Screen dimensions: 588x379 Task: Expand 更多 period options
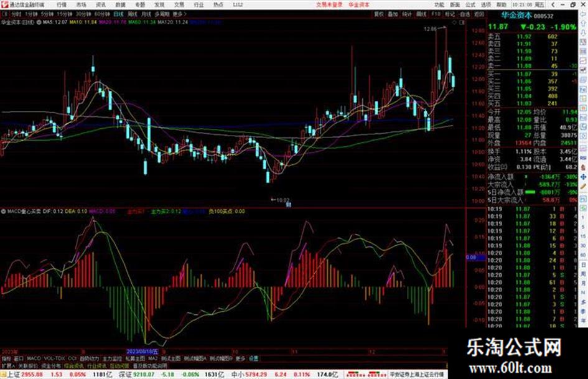tap(179, 14)
